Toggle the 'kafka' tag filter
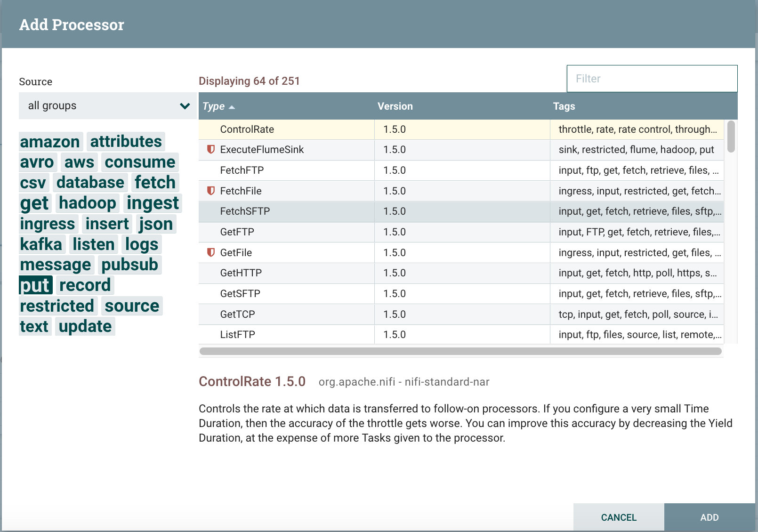Screen dimensions: 758x532 41,244
